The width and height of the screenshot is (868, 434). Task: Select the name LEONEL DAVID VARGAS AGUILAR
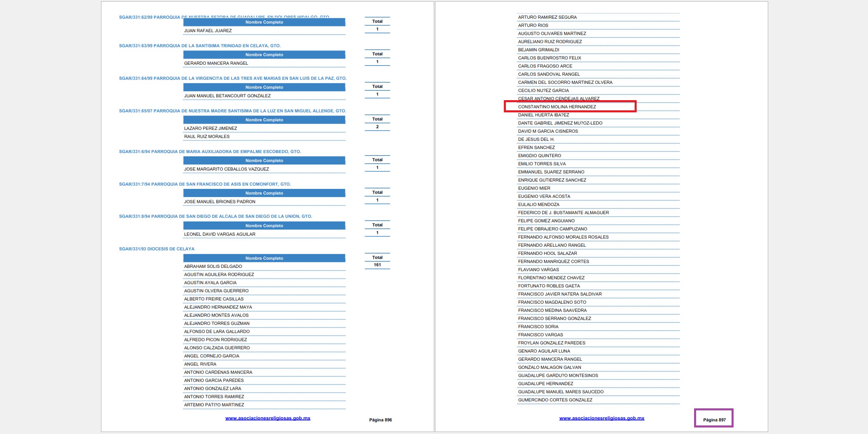pyautogui.click(x=220, y=234)
